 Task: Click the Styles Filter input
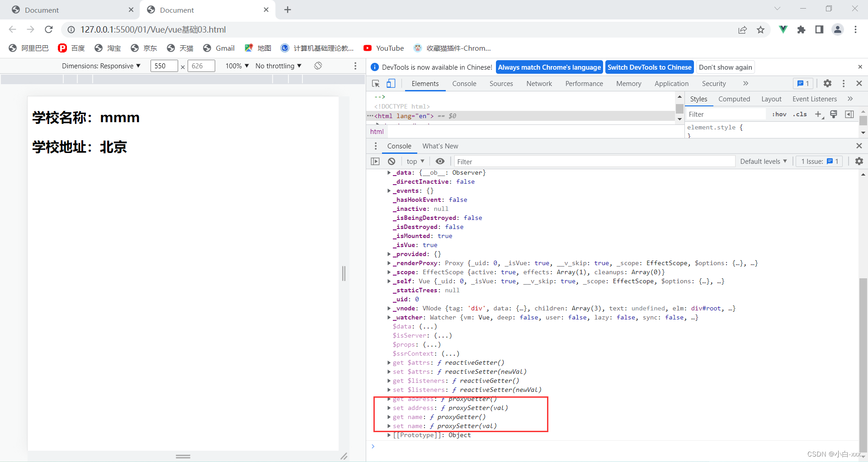(726, 114)
